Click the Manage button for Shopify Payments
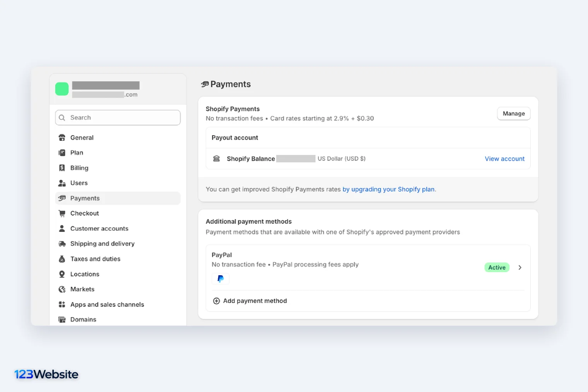The width and height of the screenshot is (588, 392). click(514, 114)
